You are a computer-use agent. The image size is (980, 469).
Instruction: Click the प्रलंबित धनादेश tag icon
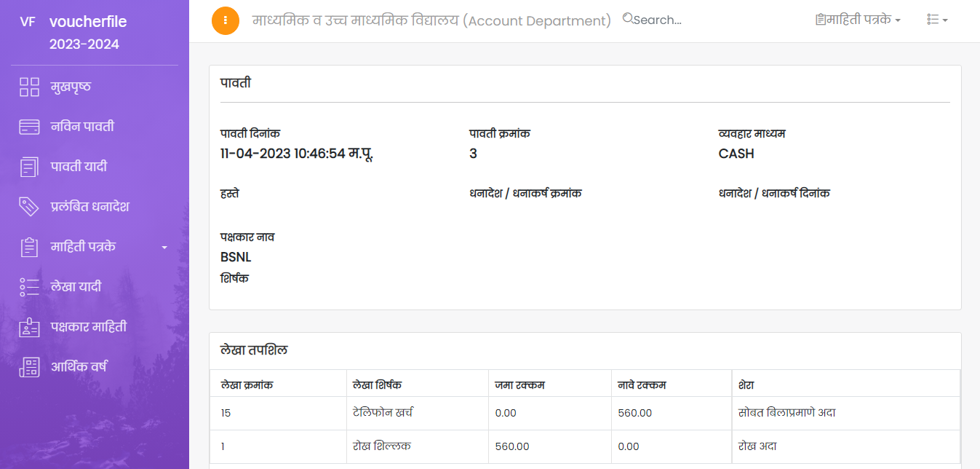(x=29, y=207)
